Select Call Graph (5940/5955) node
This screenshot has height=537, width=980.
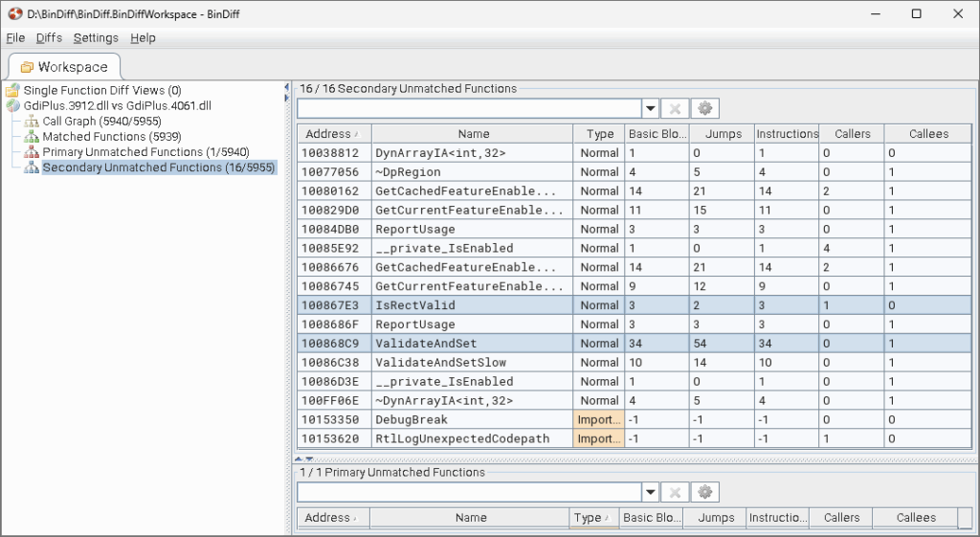(x=101, y=122)
